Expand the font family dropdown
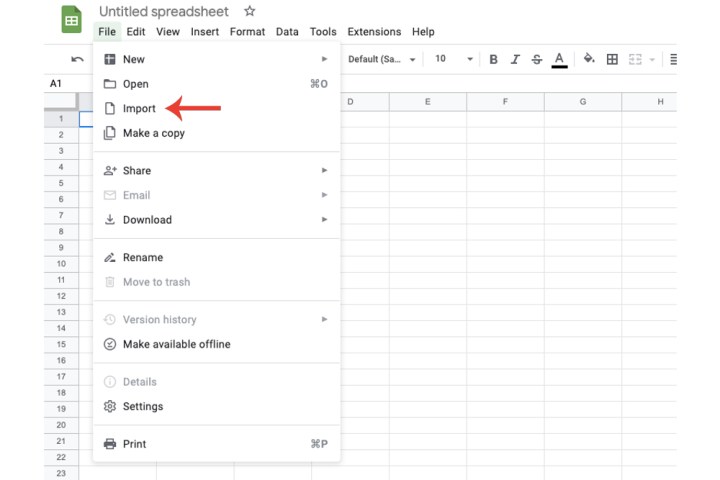This screenshot has height=480, width=720. [x=381, y=60]
